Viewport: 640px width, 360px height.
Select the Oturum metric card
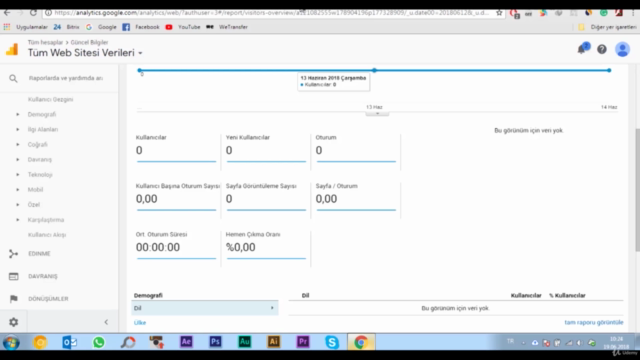pyautogui.click(x=356, y=149)
